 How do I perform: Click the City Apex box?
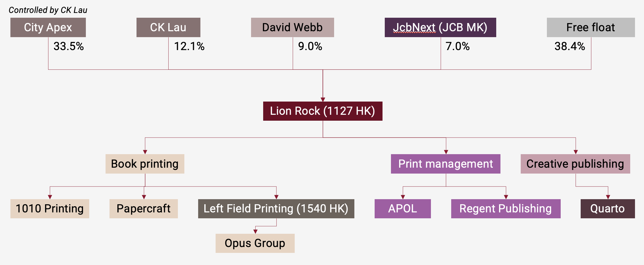(48, 28)
